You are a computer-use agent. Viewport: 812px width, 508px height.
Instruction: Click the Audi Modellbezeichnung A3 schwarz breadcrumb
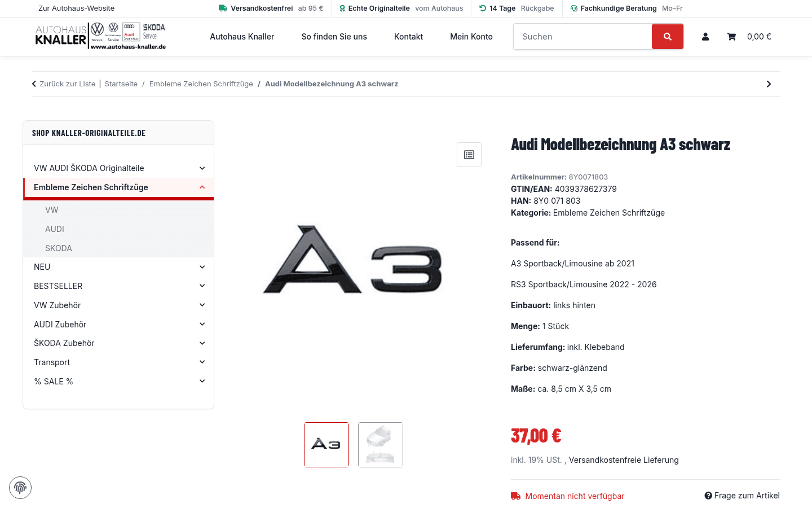pos(332,84)
